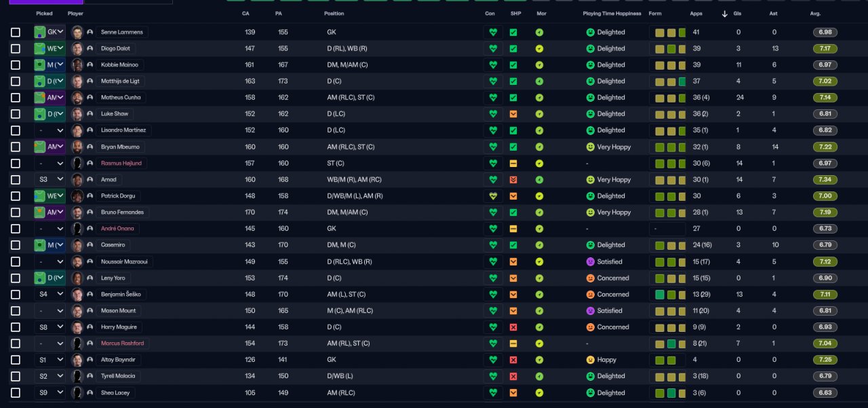Click Amad's face thumbnail
Viewport: 868px width, 408px height.
tap(77, 180)
